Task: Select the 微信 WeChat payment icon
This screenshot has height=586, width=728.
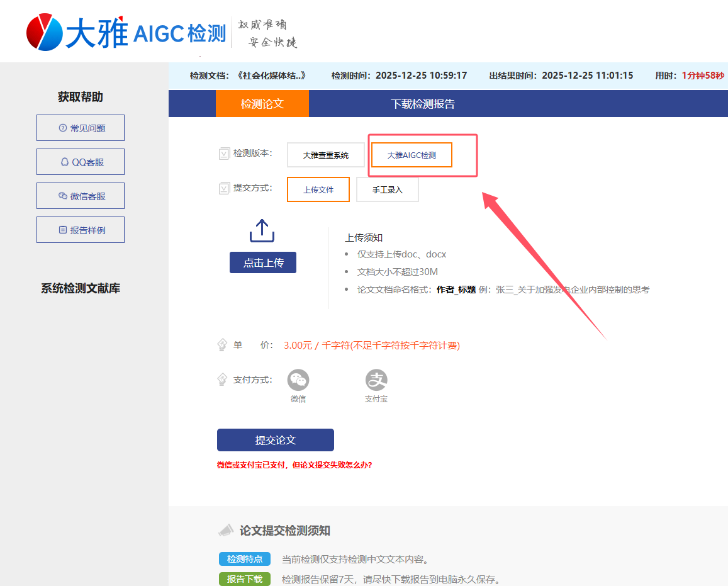Action: tap(298, 379)
